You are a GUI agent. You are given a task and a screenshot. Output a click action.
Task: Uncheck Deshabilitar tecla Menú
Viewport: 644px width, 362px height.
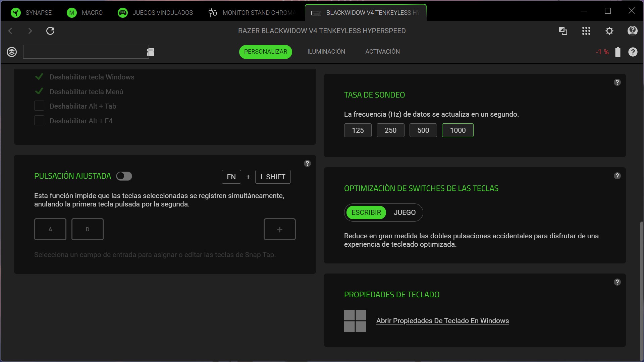[39, 91]
